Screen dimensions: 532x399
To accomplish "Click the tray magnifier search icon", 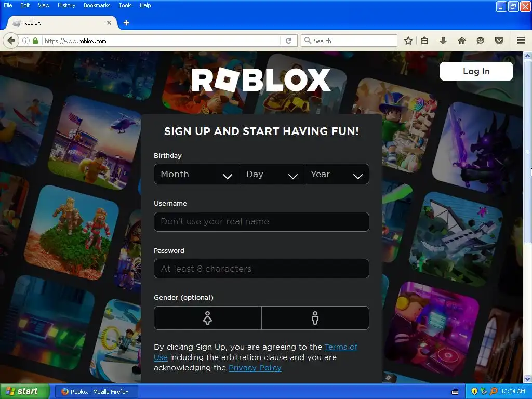I will click(494, 392).
